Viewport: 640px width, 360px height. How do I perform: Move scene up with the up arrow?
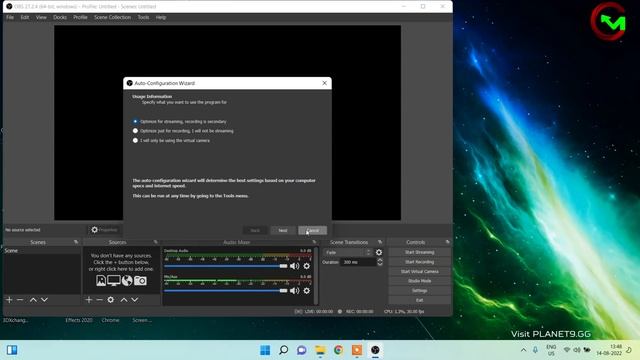[33, 300]
